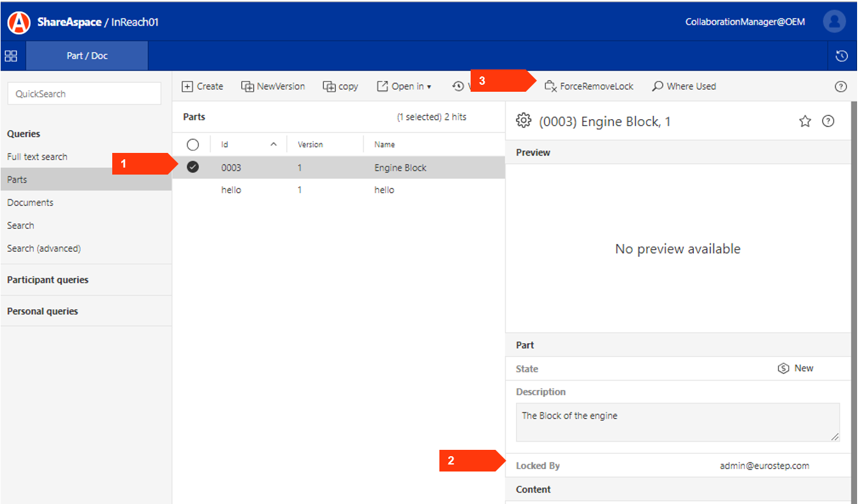Screen dimensions: 859x504
Task: Select the Part / Doc tab
Action: 87,56
